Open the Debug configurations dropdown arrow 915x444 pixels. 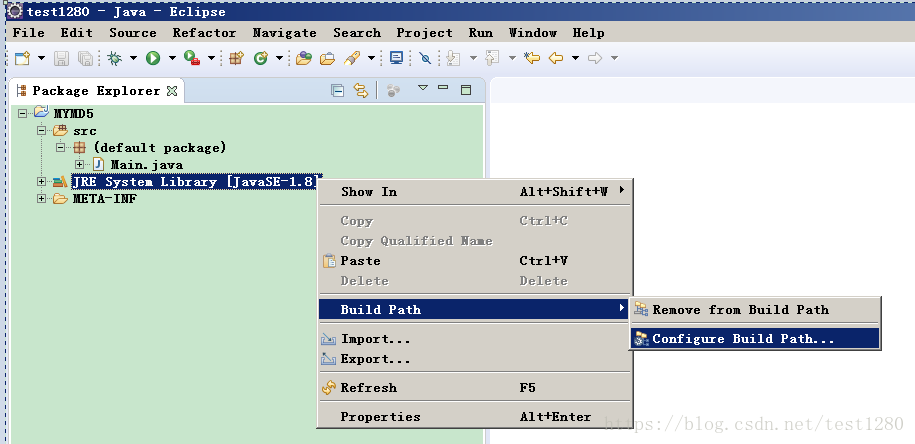(133, 58)
